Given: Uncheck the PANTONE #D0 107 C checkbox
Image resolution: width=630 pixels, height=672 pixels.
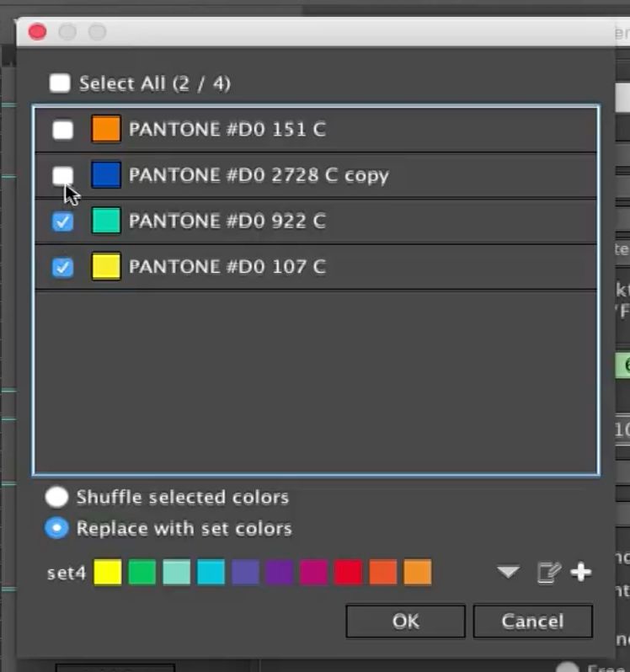Looking at the screenshot, I should [x=63, y=267].
